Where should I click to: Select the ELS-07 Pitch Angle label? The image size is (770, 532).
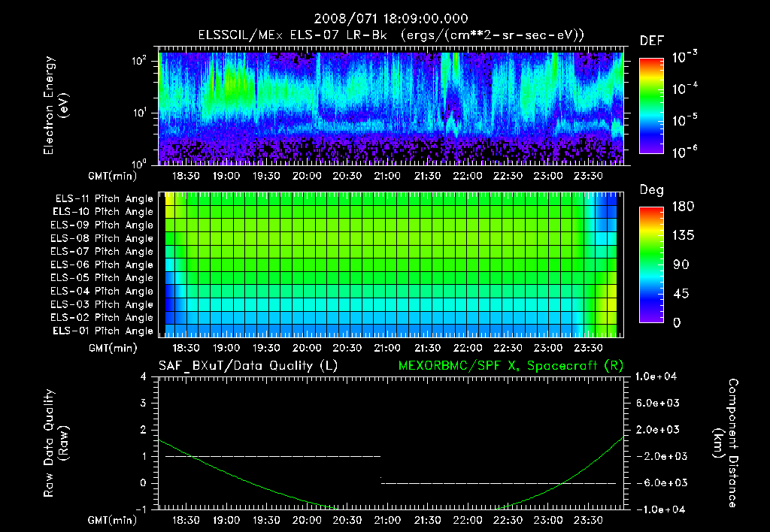pyautogui.click(x=102, y=251)
